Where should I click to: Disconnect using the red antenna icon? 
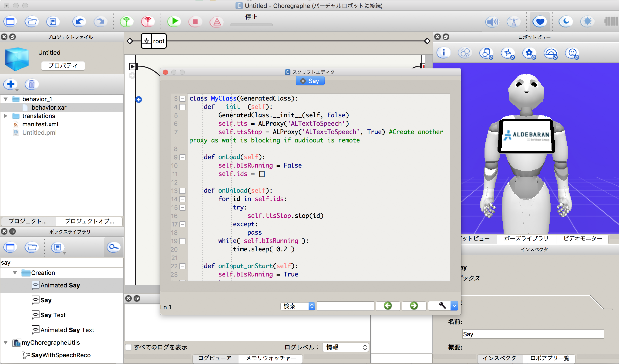tap(147, 21)
